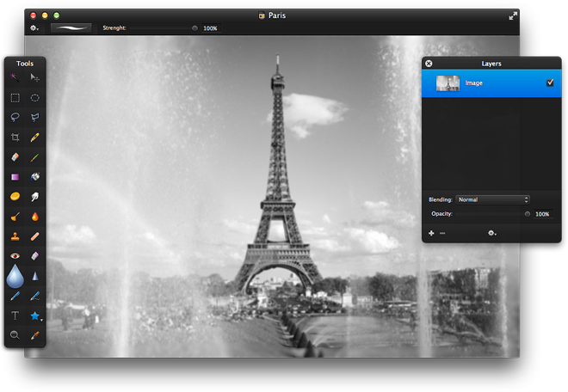This screenshot has height=392, width=568.
Task: Choose the Zoom magnifier tool
Action: pyautogui.click(x=15, y=334)
